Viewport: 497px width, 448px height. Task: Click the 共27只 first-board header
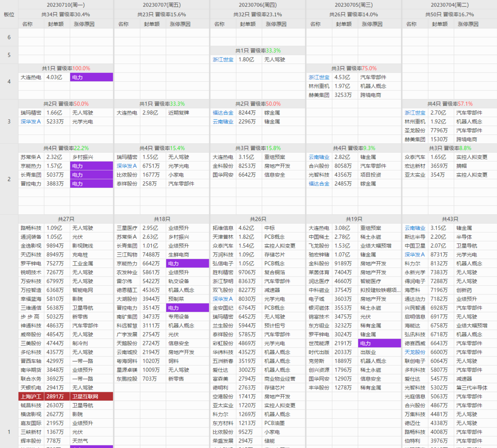click(66, 219)
